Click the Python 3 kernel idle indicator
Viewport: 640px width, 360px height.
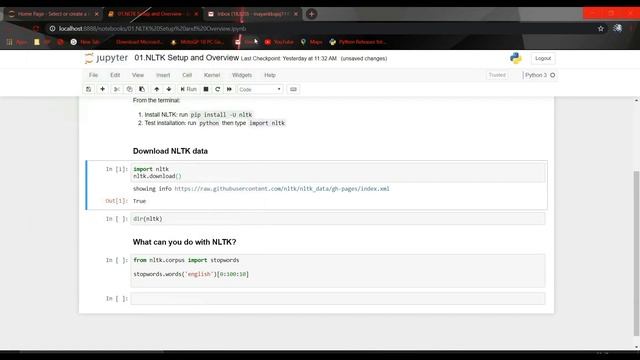point(553,75)
